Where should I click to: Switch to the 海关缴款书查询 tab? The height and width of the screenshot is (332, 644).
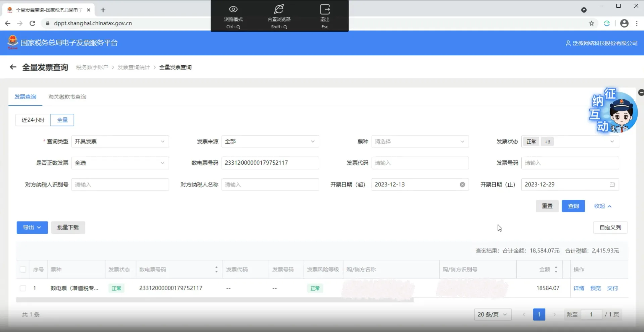click(x=67, y=97)
